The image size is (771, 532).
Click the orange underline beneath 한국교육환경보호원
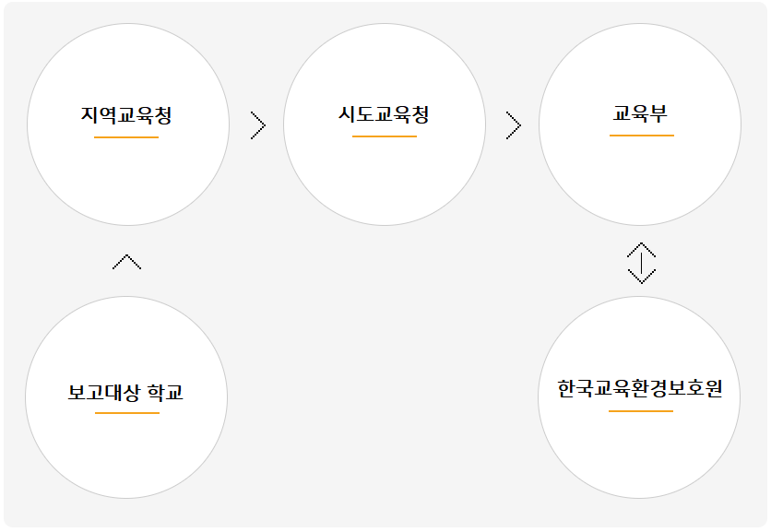[x=641, y=411]
